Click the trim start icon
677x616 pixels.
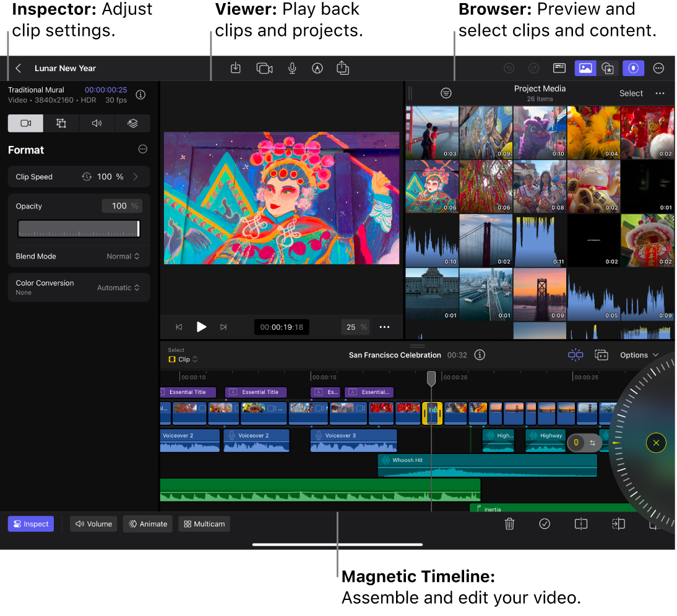618,524
